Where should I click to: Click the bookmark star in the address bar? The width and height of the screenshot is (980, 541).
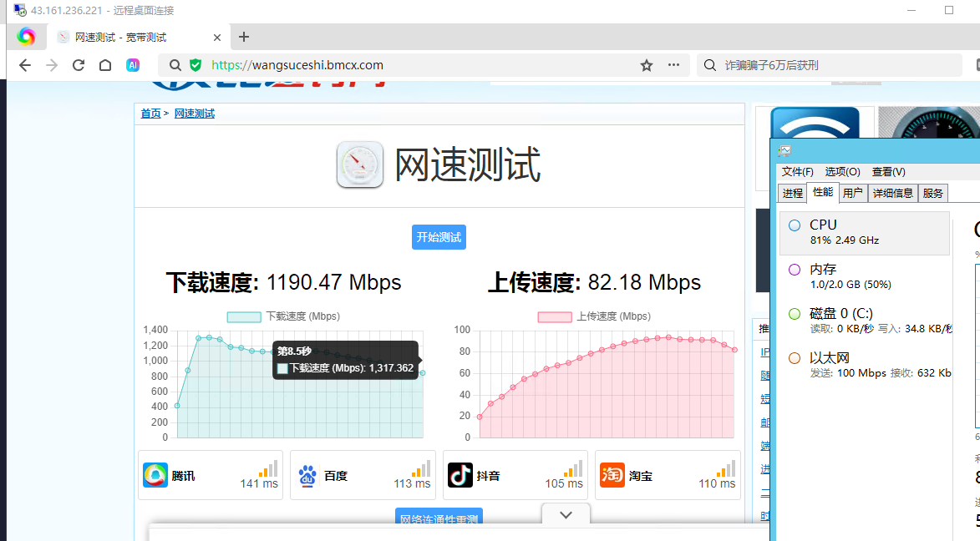pyautogui.click(x=646, y=65)
